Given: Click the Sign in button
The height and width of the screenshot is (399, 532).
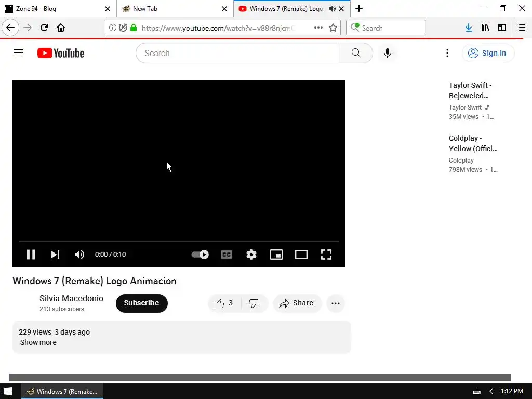Looking at the screenshot, I should (488, 53).
